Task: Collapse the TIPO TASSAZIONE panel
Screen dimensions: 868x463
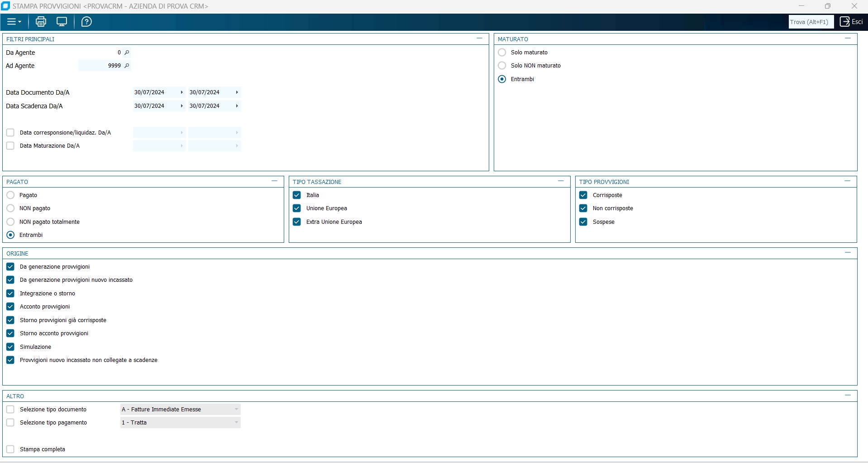Action: pyautogui.click(x=561, y=181)
